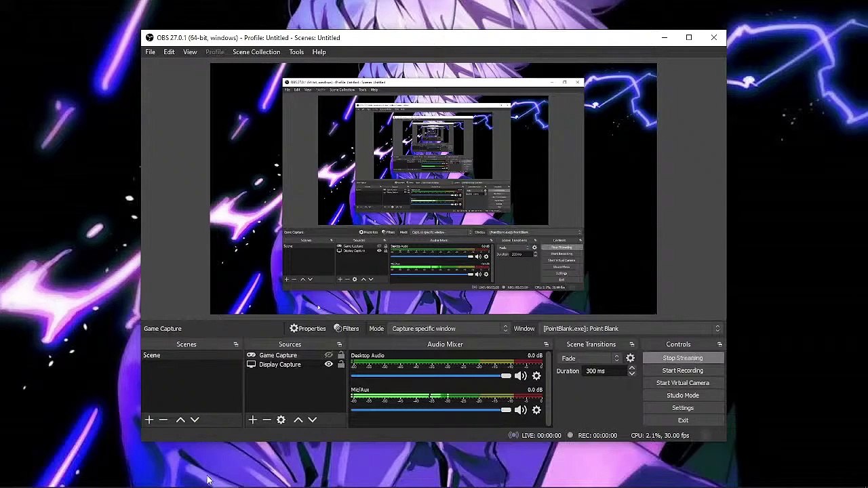Adjust Desktop Audio volume slider
This screenshot has height=488, width=868.
pos(431,376)
